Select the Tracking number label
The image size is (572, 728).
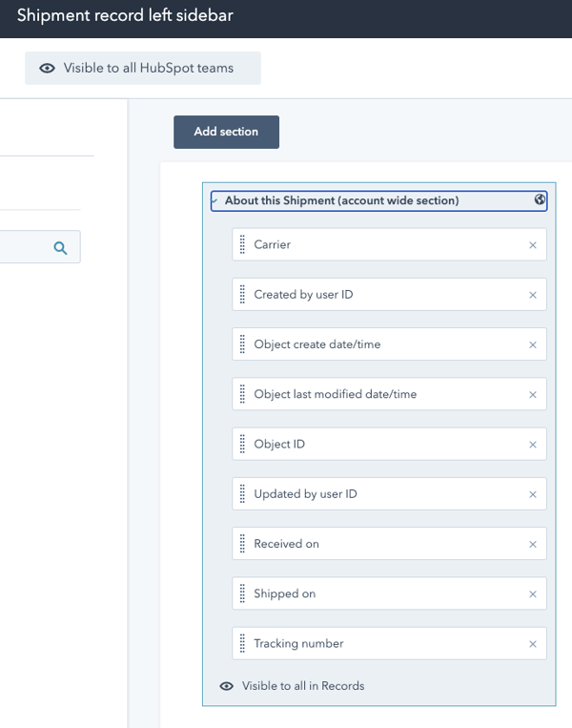tap(298, 643)
